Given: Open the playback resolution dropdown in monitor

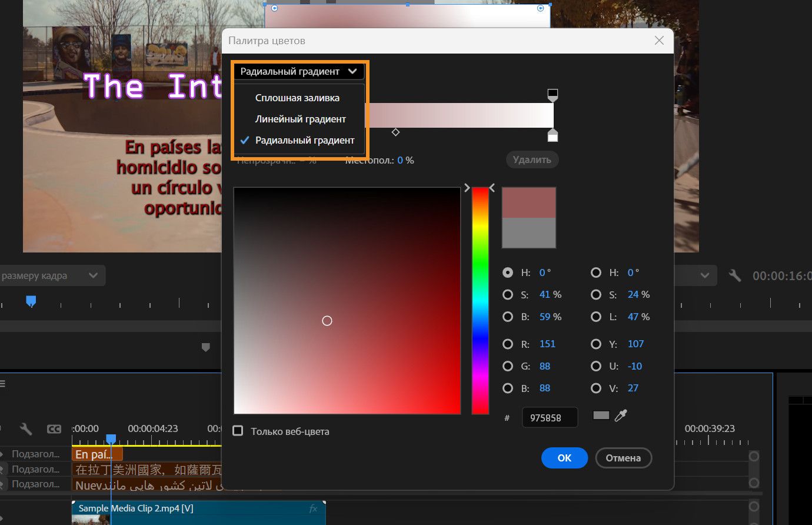Looking at the screenshot, I should point(695,275).
